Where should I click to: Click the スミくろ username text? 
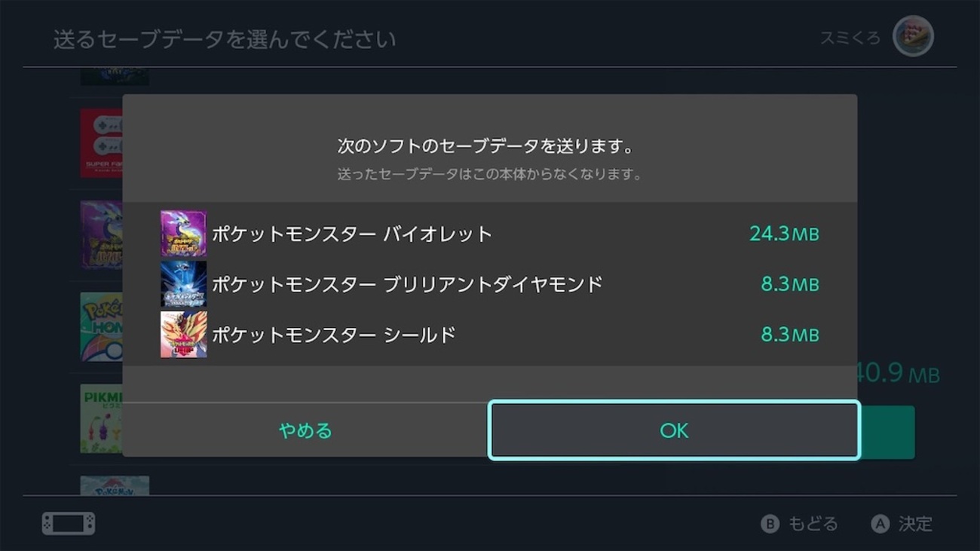click(850, 38)
